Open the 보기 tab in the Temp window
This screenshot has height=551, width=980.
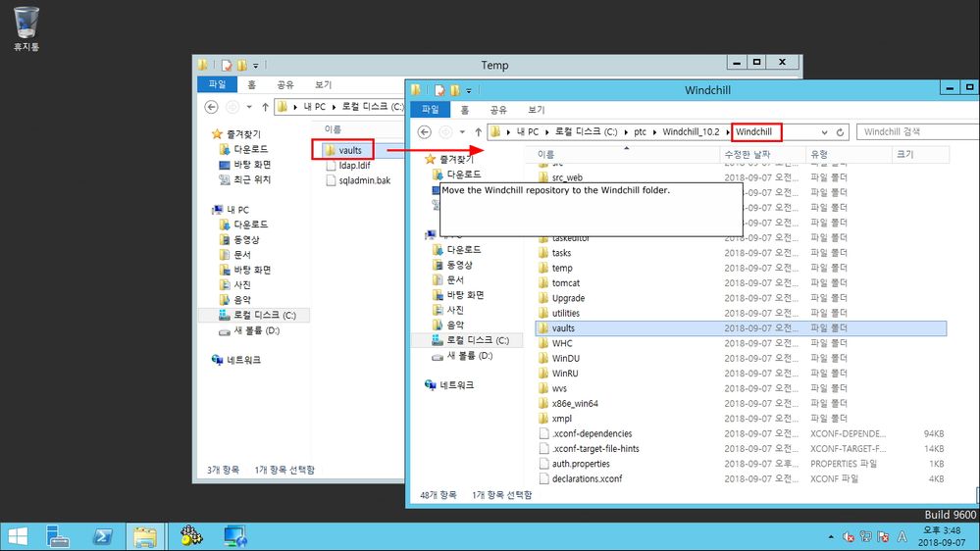pos(323,85)
